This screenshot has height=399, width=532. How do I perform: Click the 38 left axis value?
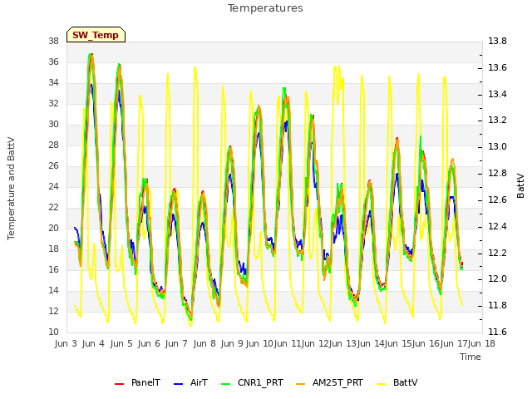point(53,42)
